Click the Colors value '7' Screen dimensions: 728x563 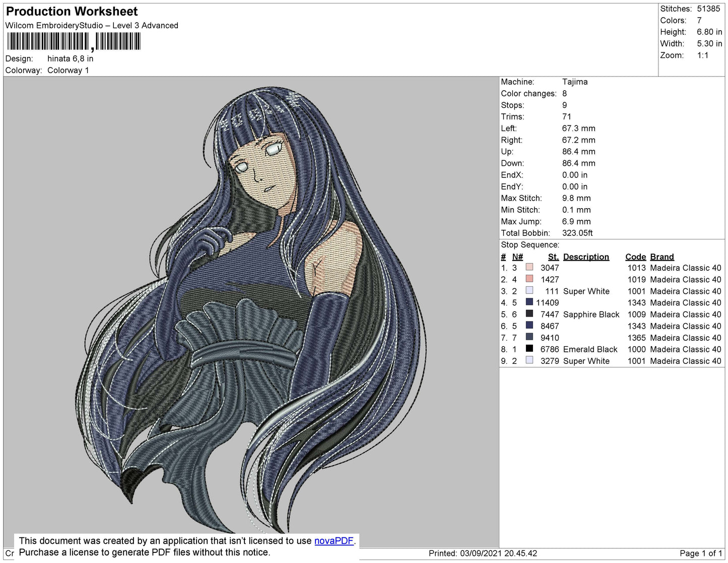699,20
